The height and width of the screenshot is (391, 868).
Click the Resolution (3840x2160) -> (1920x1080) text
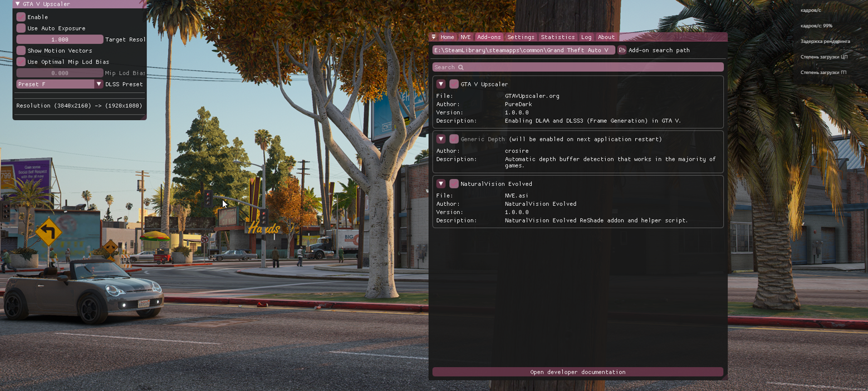79,106
